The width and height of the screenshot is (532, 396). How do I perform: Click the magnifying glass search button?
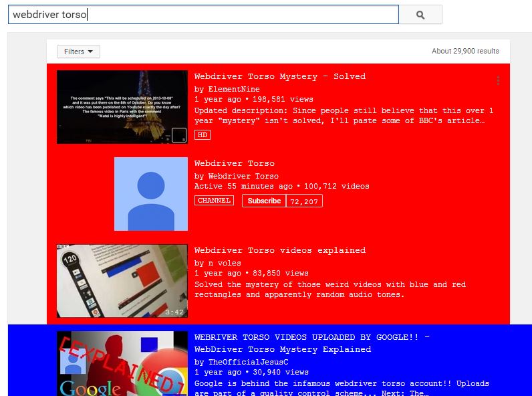coord(420,15)
